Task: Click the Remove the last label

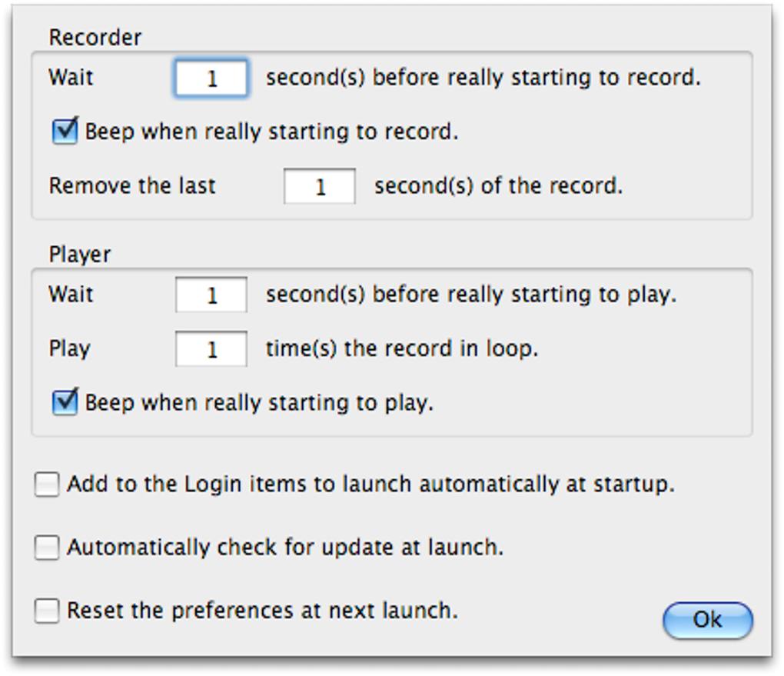Action: click(x=132, y=185)
